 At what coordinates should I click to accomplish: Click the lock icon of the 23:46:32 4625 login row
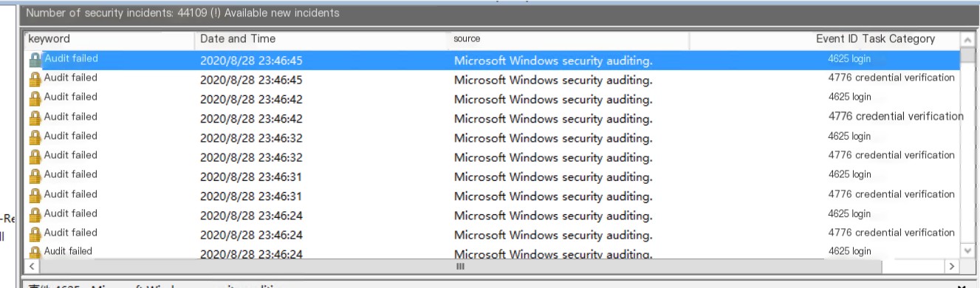[35, 137]
